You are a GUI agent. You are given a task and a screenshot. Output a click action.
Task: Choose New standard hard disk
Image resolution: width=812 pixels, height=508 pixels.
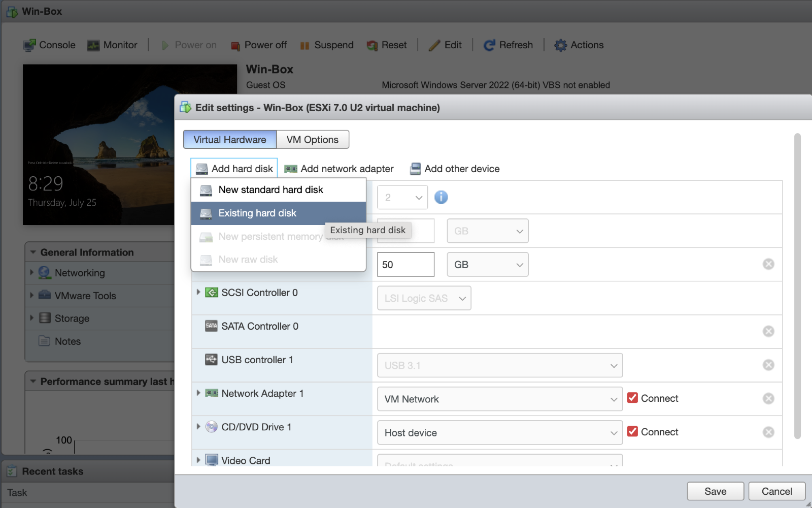[279, 190]
